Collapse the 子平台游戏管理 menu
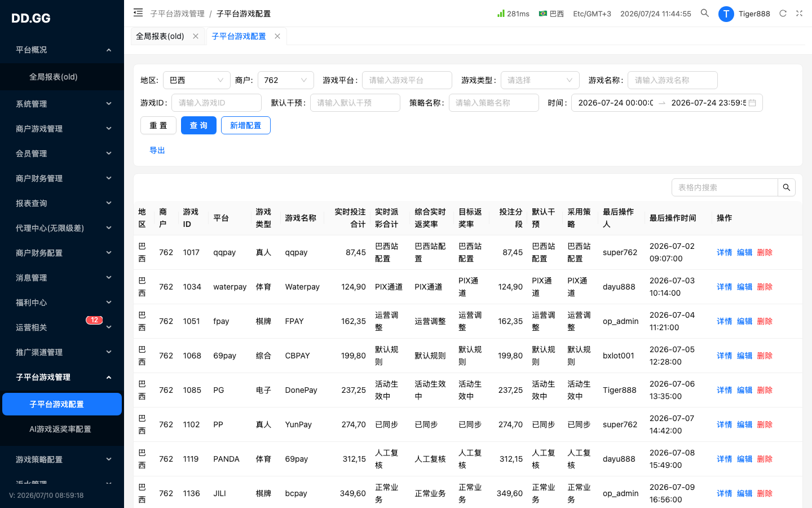This screenshot has width=812, height=508. (62, 377)
